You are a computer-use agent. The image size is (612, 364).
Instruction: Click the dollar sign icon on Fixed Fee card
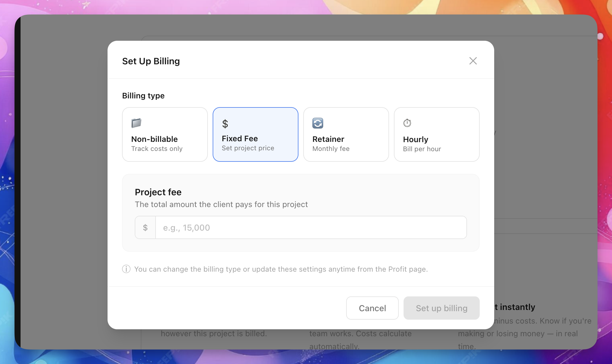click(225, 124)
